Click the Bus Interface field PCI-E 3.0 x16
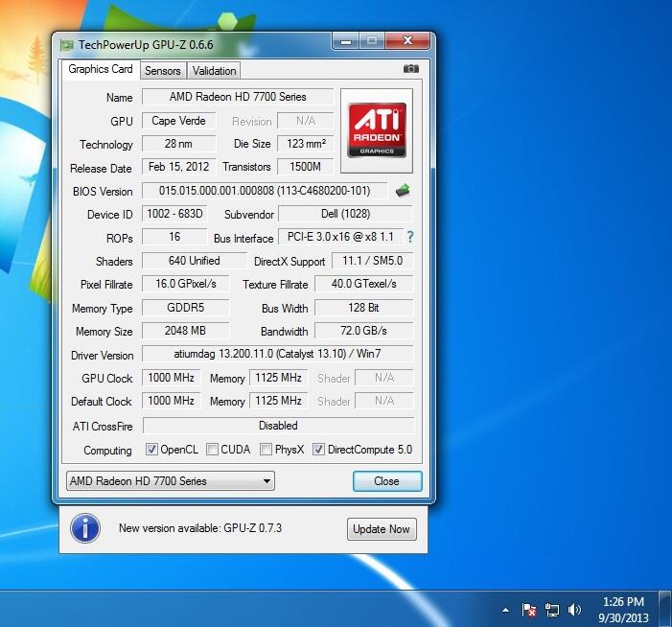This screenshot has width=672, height=627. click(x=340, y=237)
